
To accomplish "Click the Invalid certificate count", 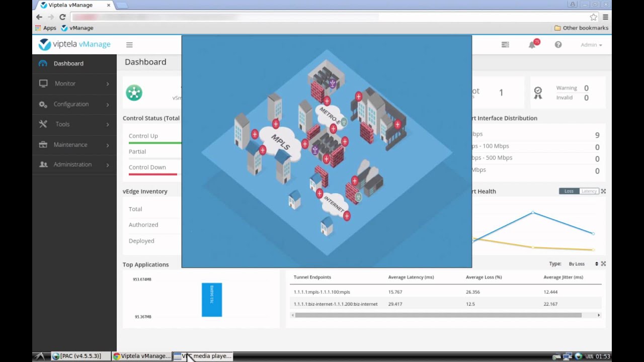I will [586, 98].
